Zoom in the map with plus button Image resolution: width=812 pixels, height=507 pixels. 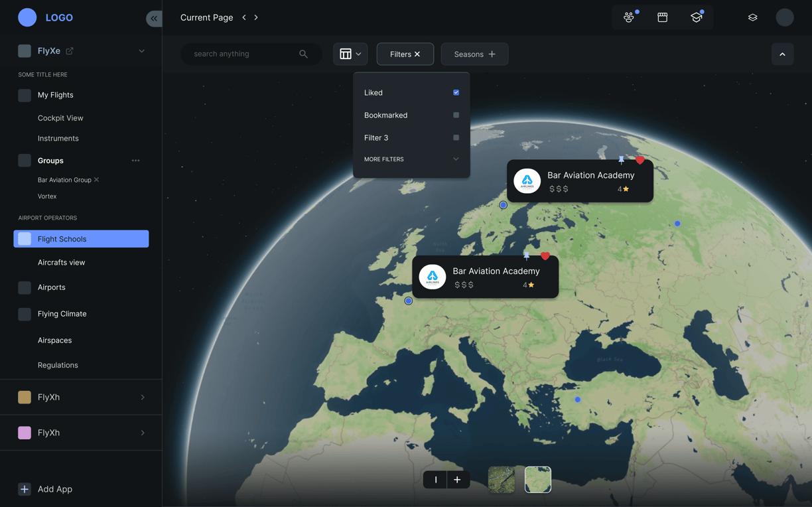(457, 479)
